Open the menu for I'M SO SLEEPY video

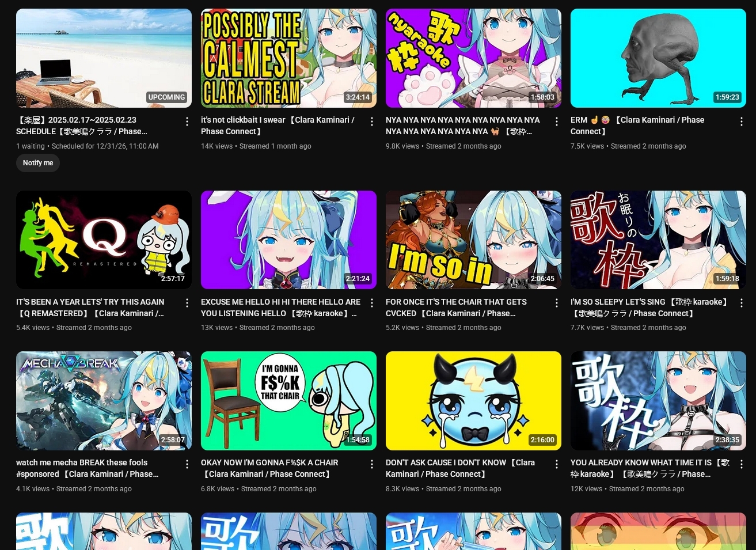(x=742, y=303)
